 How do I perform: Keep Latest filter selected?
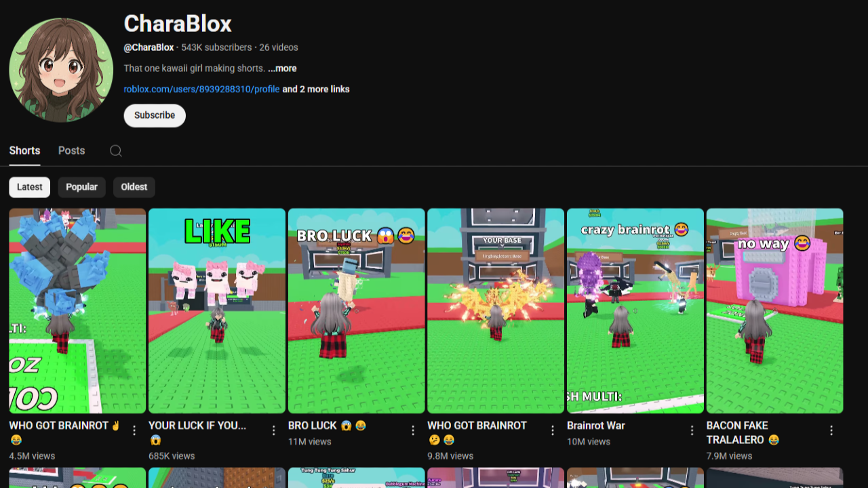pos(29,187)
